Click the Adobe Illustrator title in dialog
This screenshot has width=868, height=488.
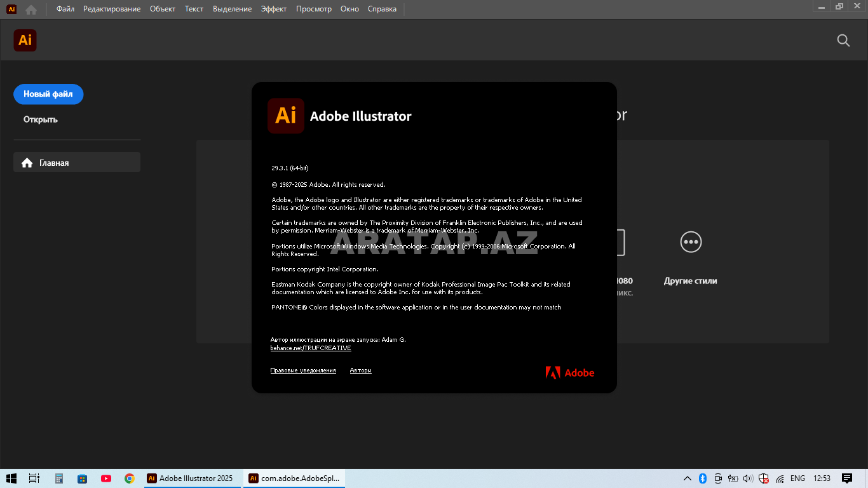pos(361,116)
